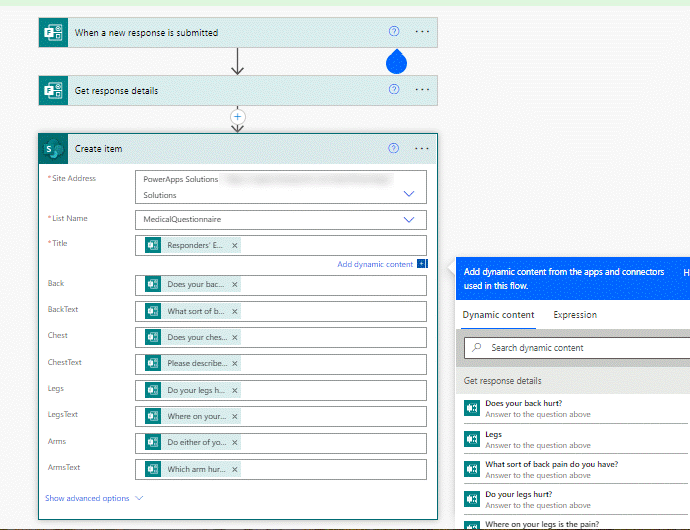
Task: Open ellipsis menu on Create item card
Action: point(422,149)
